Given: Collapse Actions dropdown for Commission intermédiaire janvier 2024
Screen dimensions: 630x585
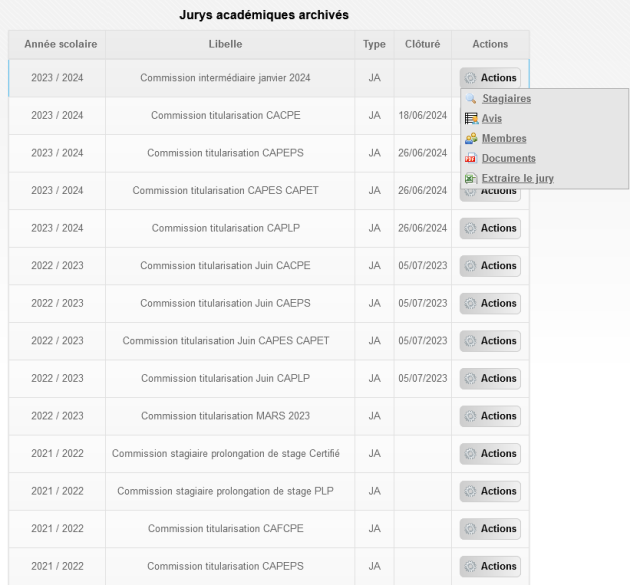Looking at the screenshot, I should pos(490,78).
